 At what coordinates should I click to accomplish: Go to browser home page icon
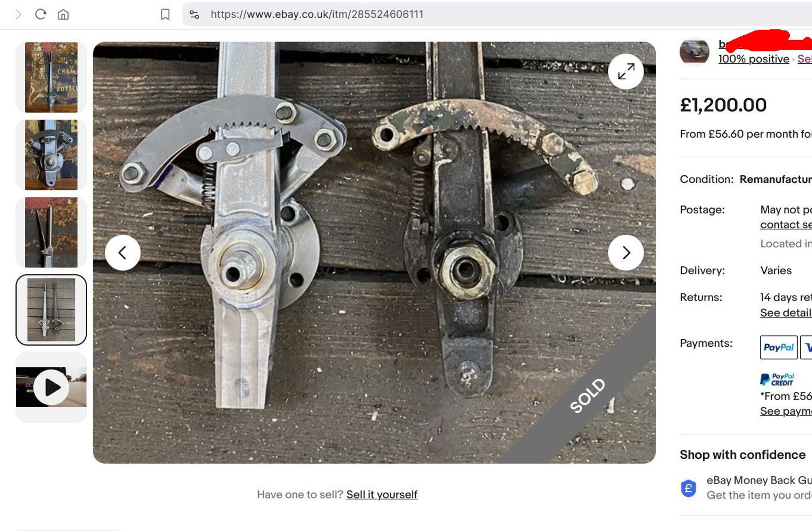[63, 15]
